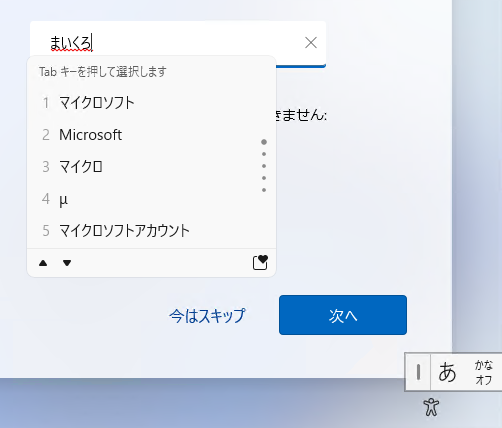
Task: Clear the text field with the X icon
Action: (x=311, y=43)
